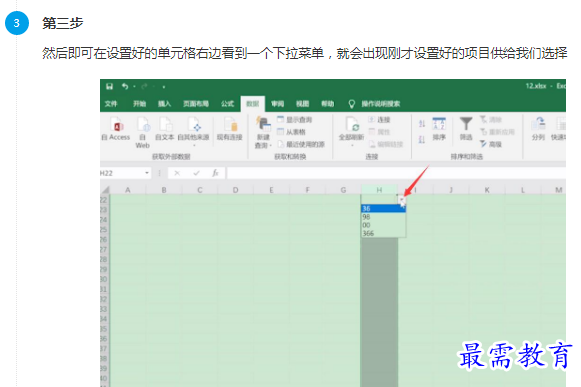Switch to the 插入 ribbon tab
581x387 pixels.
165,104
